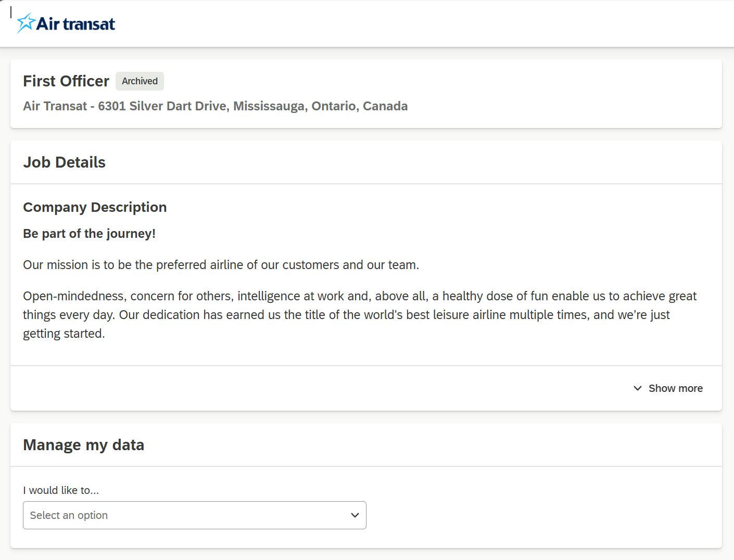Click the Manage my data heading
The height and width of the screenshot is (560, 734).
(83, 445)
